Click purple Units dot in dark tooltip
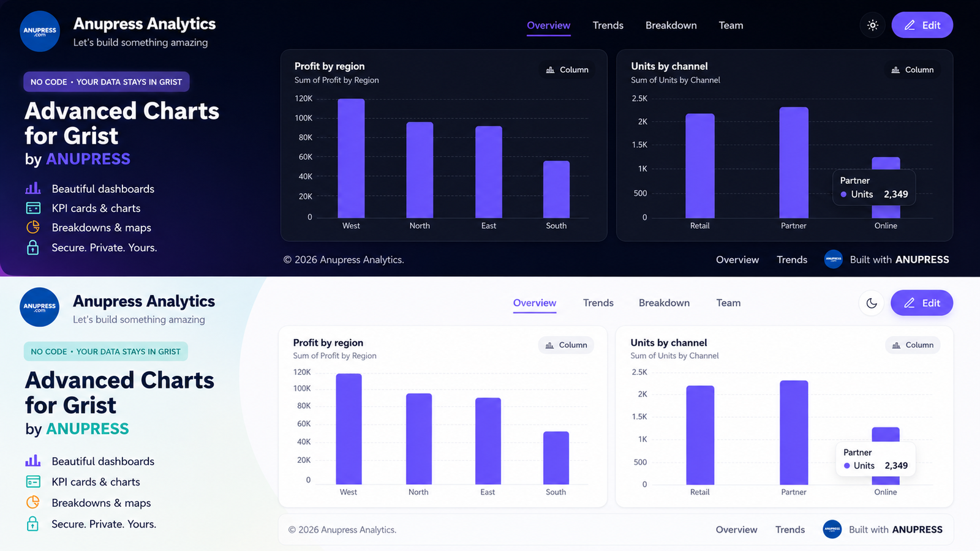This screenshot has width=980, height=551. (x=844, y=194)
